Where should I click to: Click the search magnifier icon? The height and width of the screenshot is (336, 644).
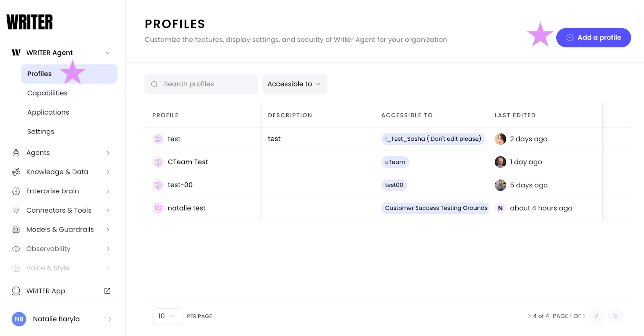point(155,84)
